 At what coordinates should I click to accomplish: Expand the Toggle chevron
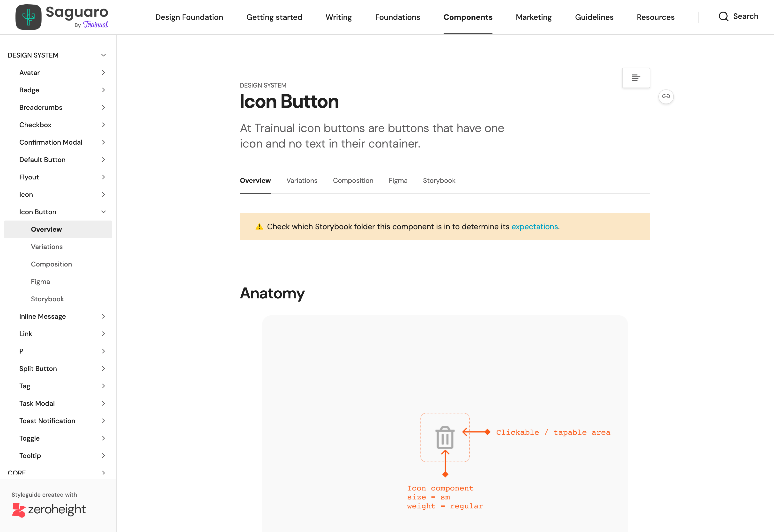coord(103,438)
